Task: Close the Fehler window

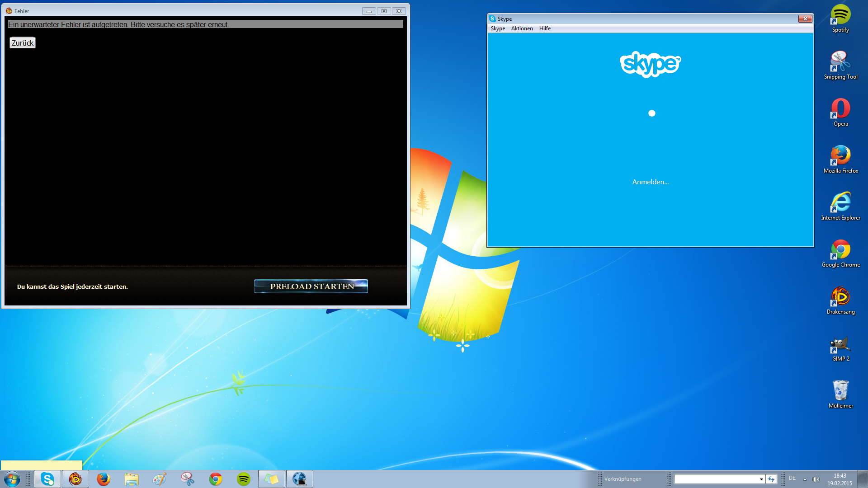Action: (x=399, y=11)
